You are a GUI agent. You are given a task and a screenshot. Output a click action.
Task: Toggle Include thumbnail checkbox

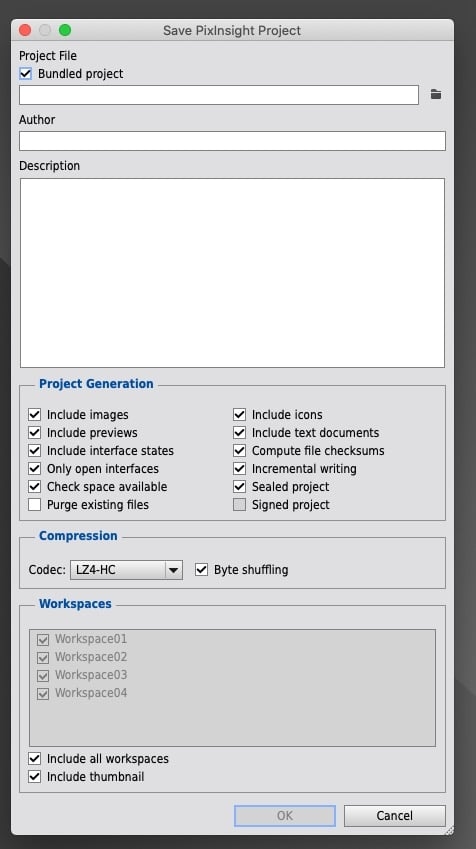35,776
